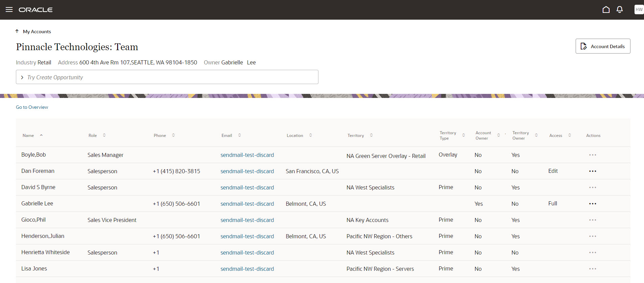Sort table by Role column
The image size is (644, 283).
click(104, 135)
